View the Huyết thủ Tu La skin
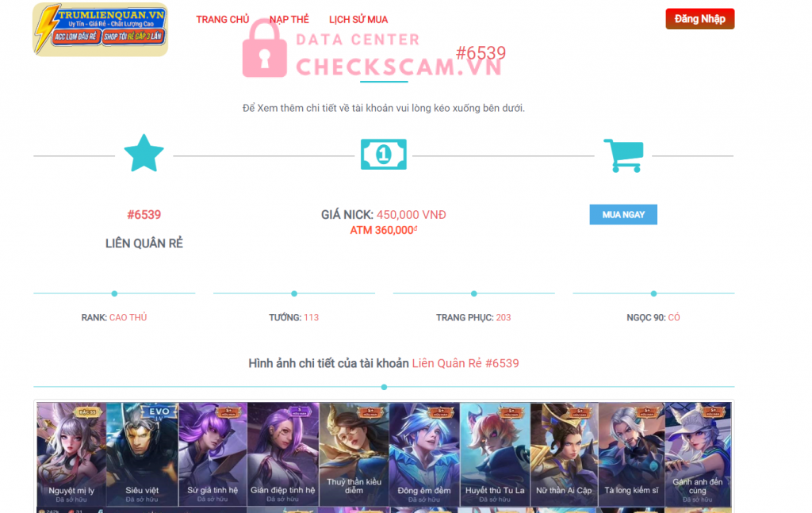Viewport: 812px width, 513px height. coord(495,454)
